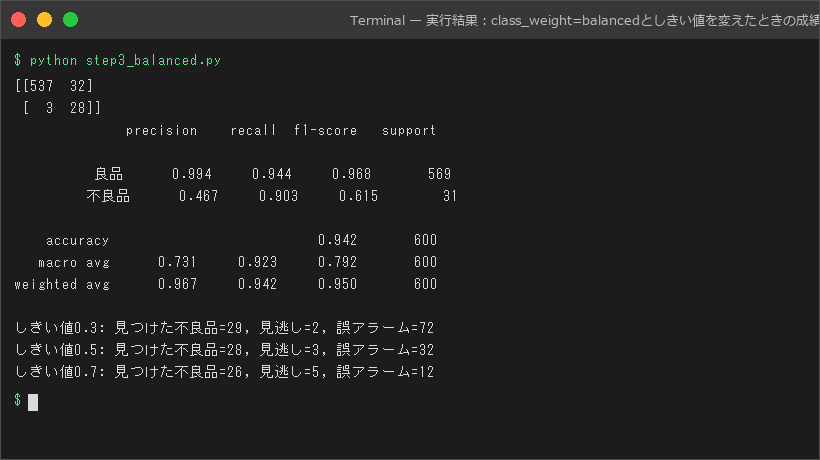Click confusion matrix row '[ 3 28]]'
This screenshot has height=460, width=820.
[62, 108]
